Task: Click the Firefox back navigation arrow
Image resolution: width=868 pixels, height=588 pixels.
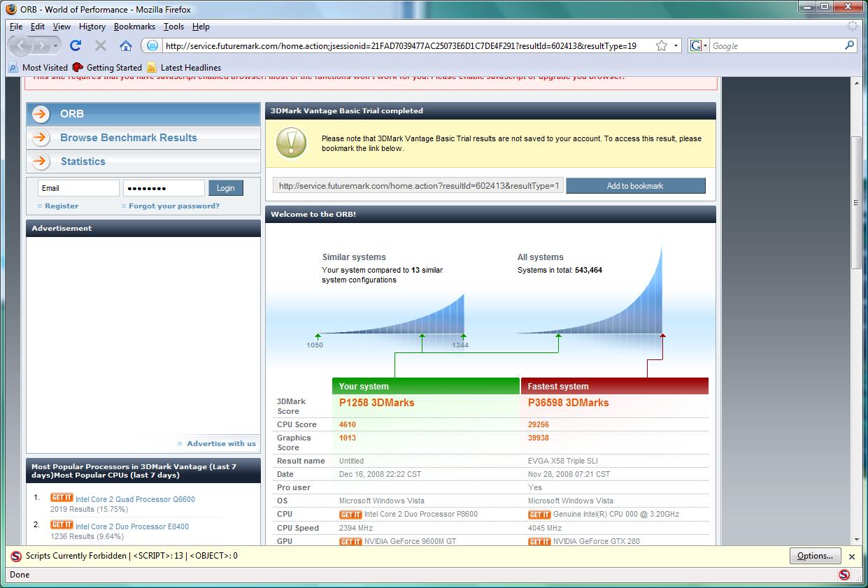Action: coord(21,45)
